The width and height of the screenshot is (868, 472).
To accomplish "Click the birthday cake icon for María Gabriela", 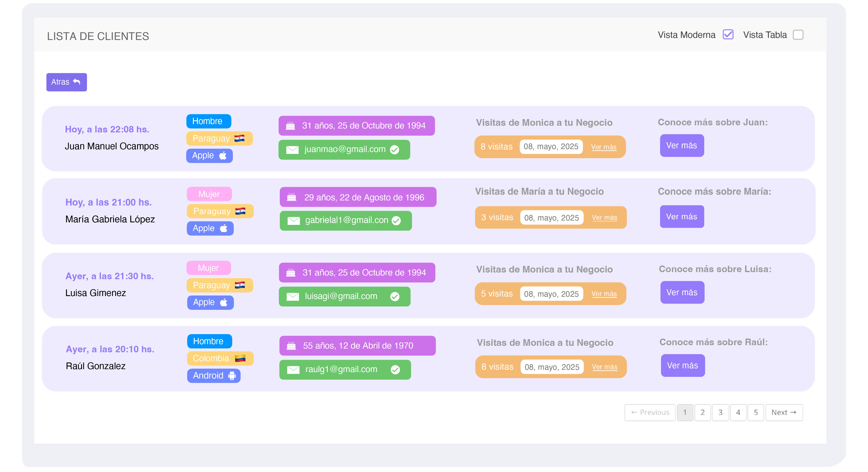I will tap(292, 197).
